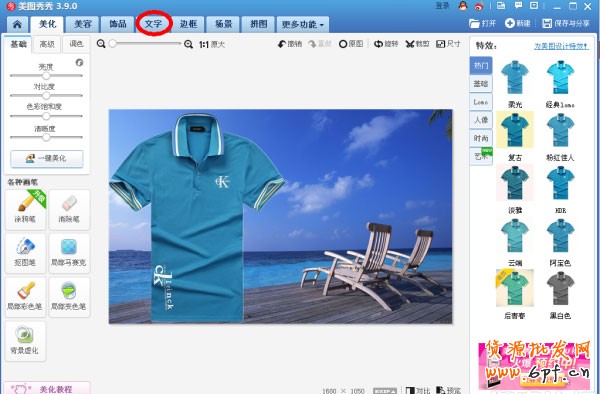Click the QQ penguin login icon
The width and height of the screenshot is (600, 394).
(463, 6)
